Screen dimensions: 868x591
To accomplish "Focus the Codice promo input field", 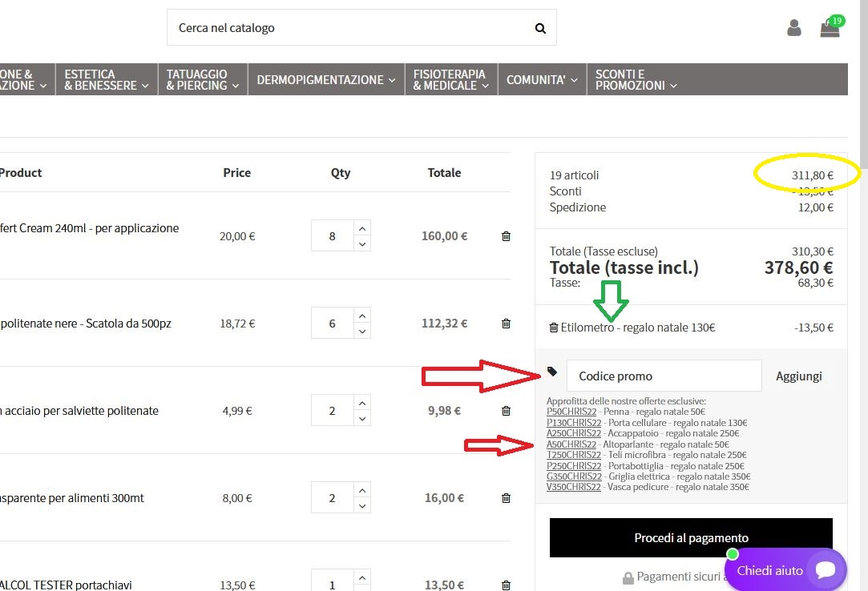I will click(664, 376).
